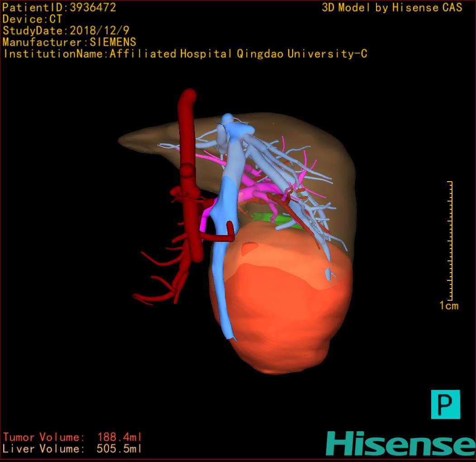
Task: Select the Device:CT text
Action: coord(32,19)
